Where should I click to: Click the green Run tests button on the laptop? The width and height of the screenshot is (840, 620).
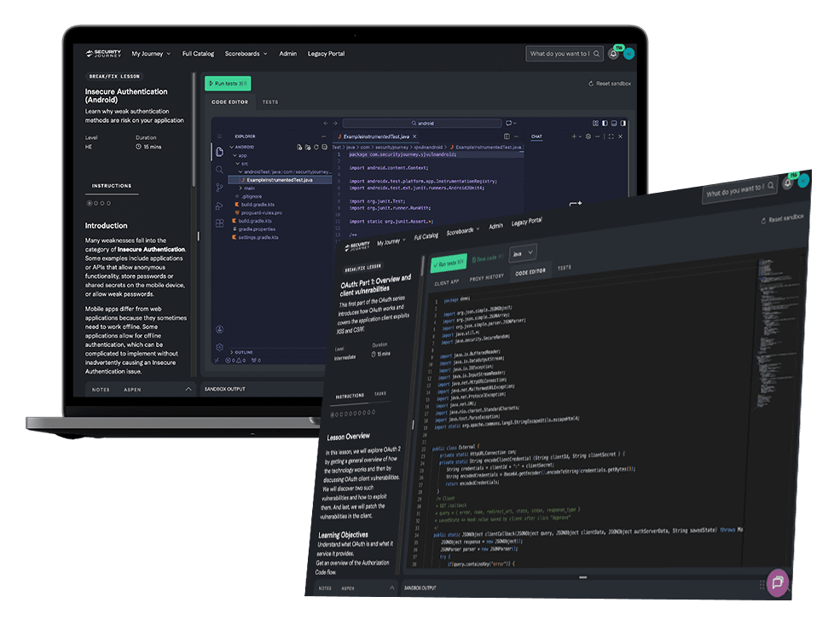pyautogui.click(x=228, y=83)
